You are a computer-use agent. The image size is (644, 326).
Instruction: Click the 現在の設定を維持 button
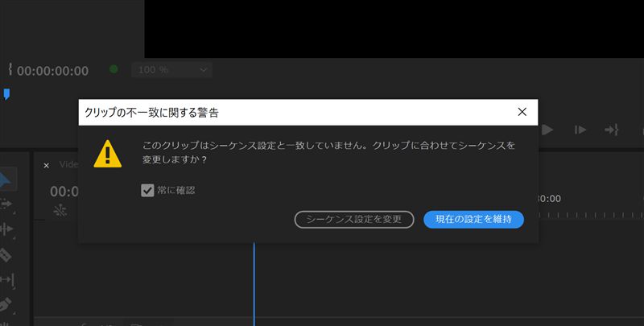pyautogui.click(x=473, y=219)
